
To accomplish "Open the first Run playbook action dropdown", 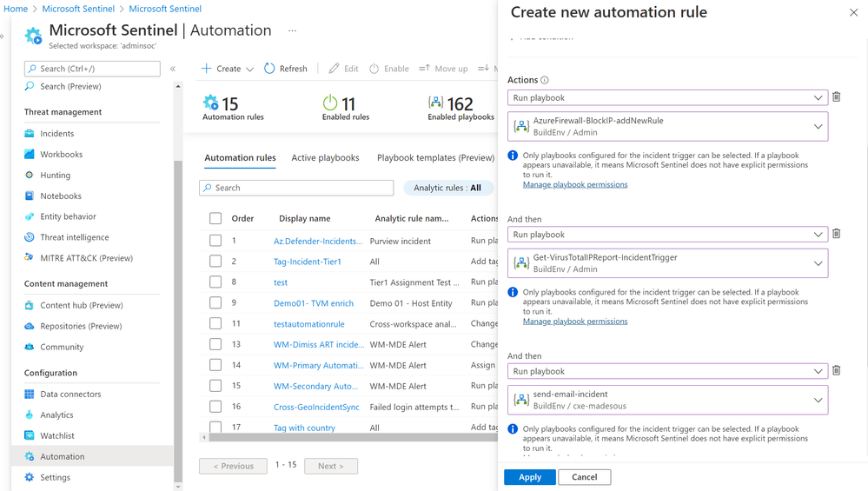I will (667, 97).
